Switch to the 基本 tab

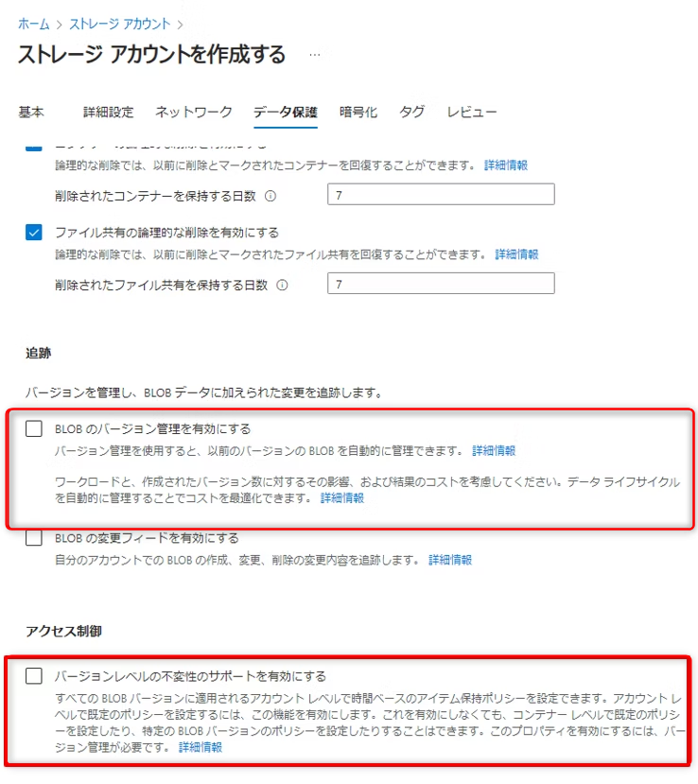[x=31, y=112]
